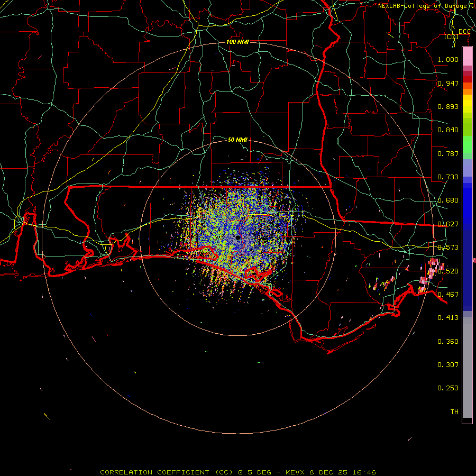The image size is (476, 476).
Task: Click the 0.840 scale value
Action: [448, 130]
